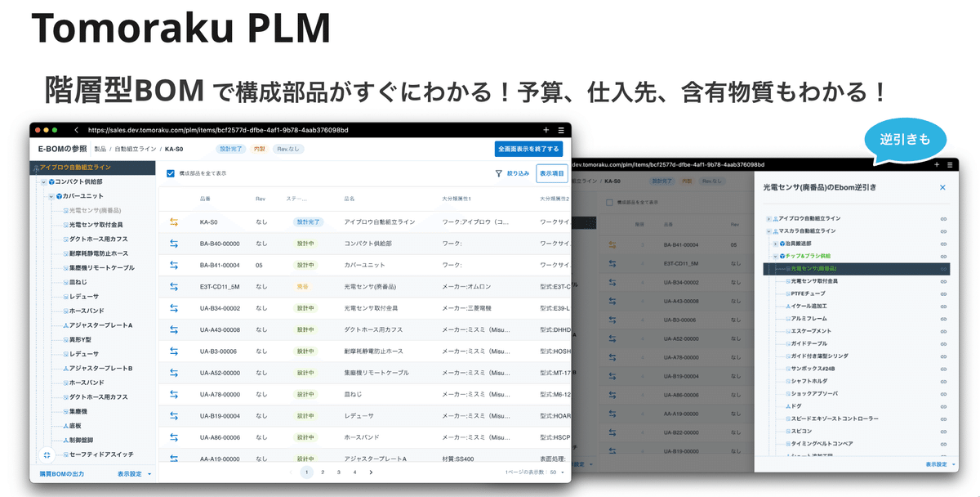The width and height of the screenshot is (980, 497).
Task: Click swap arrows icon for BA-B41-00004 row in front window
Action: [173, 265]
